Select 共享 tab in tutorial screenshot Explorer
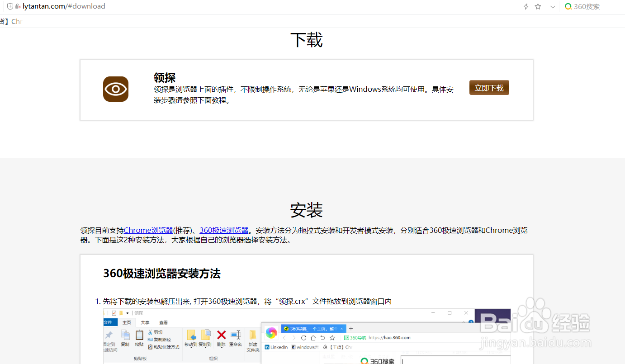 coord(145,322)
